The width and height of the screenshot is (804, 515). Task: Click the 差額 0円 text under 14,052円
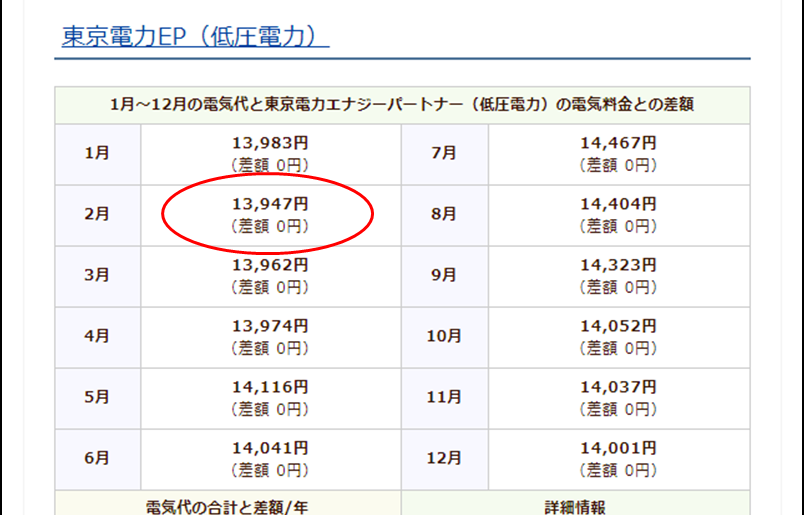pyautogui.click(x=618, y=348)
